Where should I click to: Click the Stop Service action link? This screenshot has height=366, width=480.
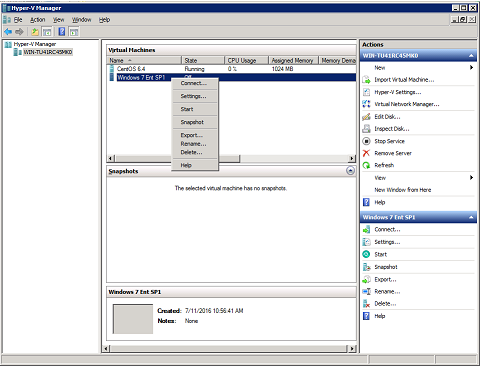(389, 141)
